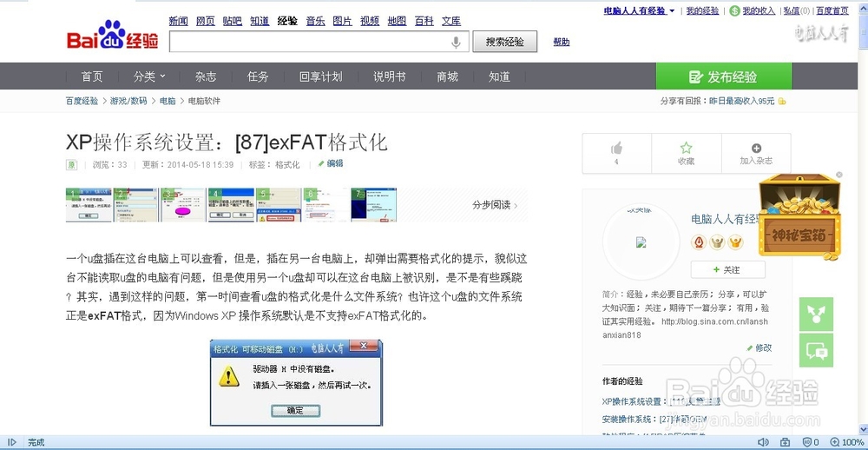Click 百度经验 in breadcrumb
Viewport: 868px width, 450px height.
point(82,101)
